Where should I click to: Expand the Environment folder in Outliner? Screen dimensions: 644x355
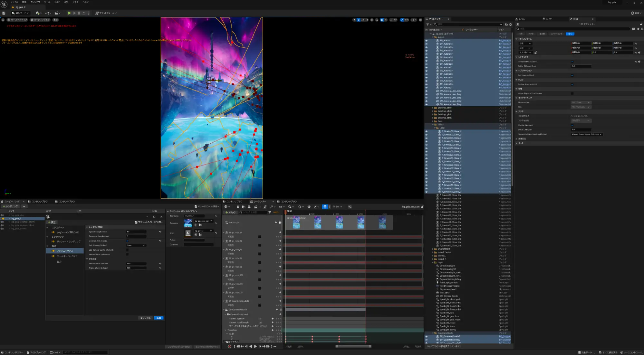pyautogui.click(x=433, y=249)
